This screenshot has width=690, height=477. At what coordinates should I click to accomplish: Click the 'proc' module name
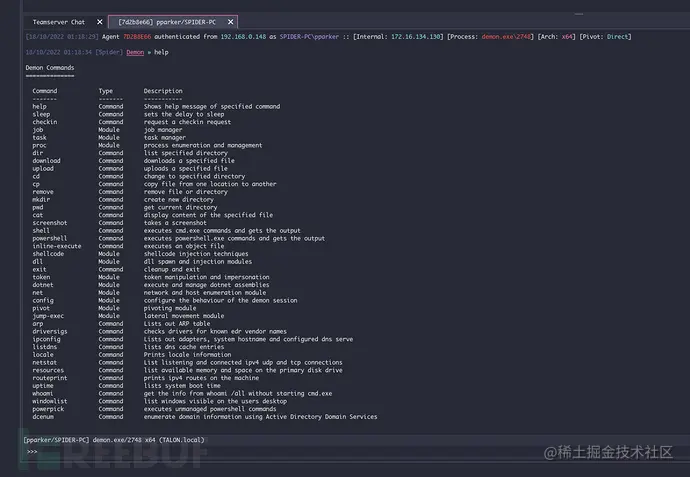39,145
